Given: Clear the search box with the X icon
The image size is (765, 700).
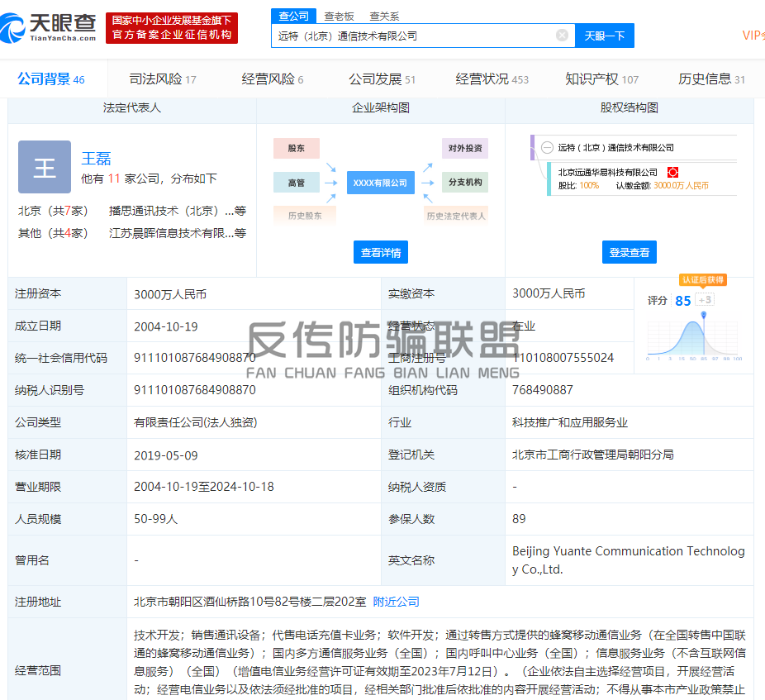Looking at the screenshot, I should click(x=562, y=36).
